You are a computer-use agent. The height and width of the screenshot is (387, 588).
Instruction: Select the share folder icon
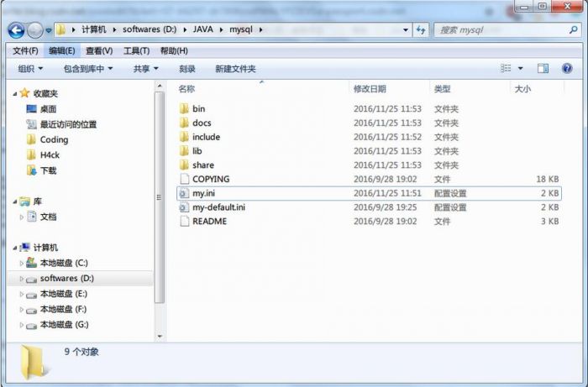(184, 165)
